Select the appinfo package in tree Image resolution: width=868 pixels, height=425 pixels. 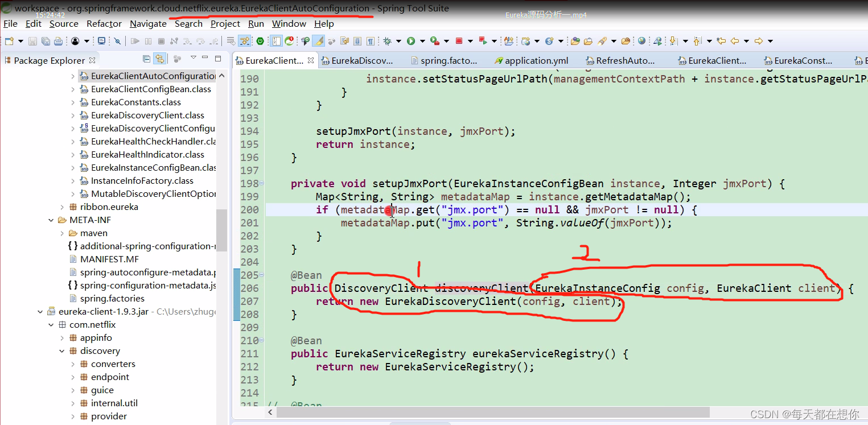pos(90,338)
